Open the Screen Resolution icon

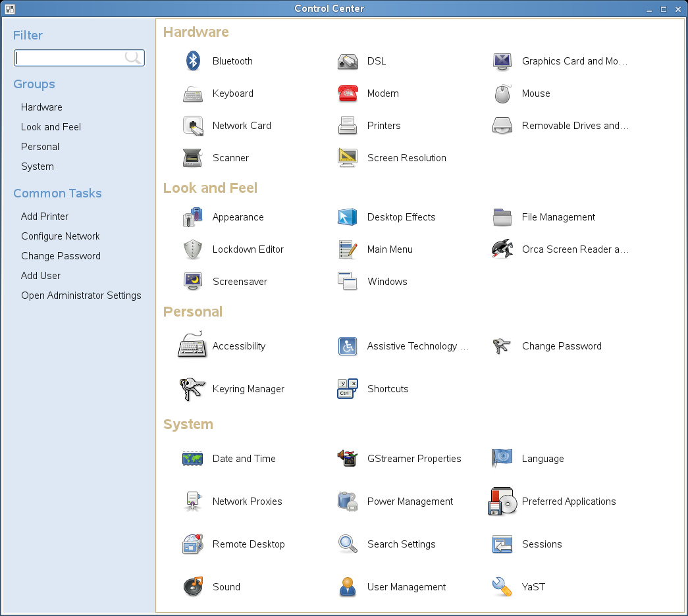click(x=348, y=158)
